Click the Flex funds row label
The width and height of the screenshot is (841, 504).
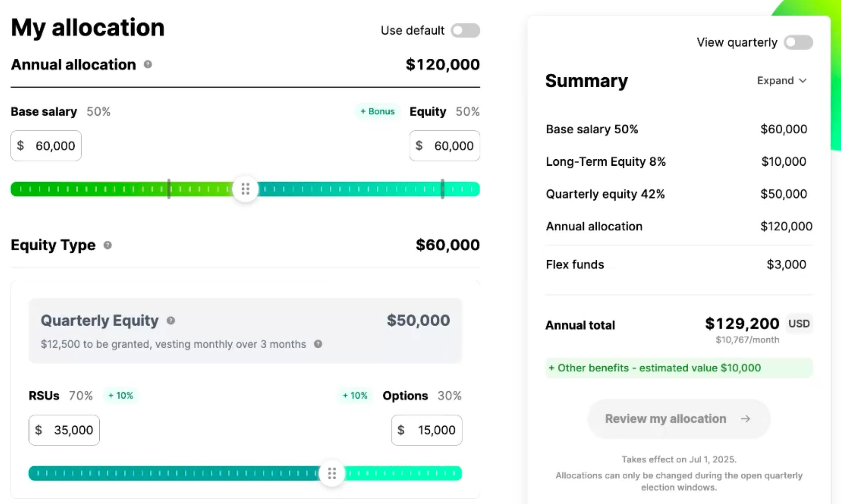pos(575,265)
